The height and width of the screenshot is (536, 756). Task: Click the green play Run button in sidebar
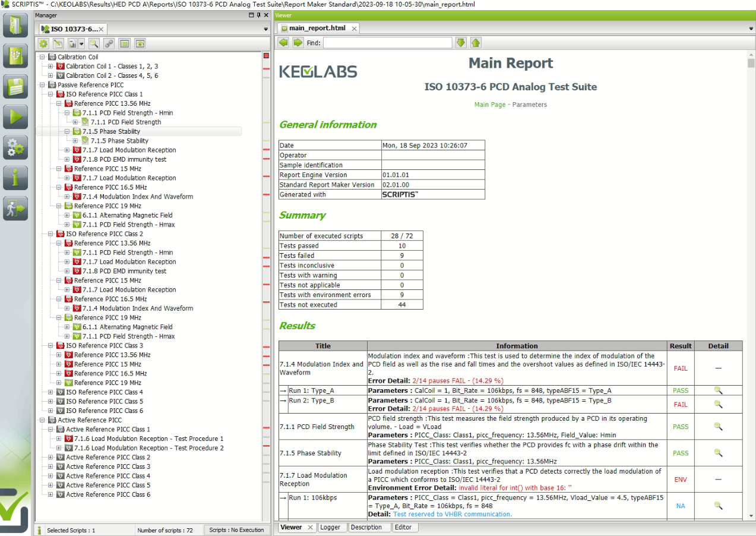pyautogui.click(x=15, y=116)
